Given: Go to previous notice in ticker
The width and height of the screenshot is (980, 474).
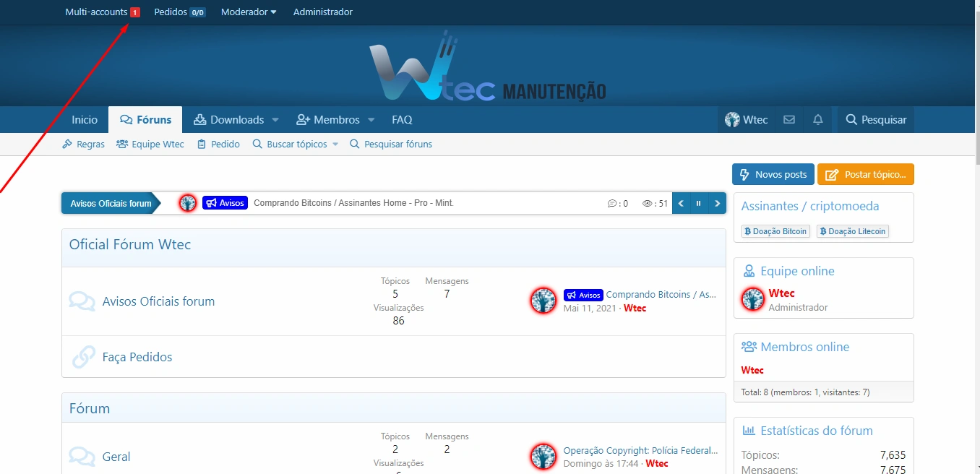Looking at the screenshot, I should pyautogui.click(x=681, y=204).
